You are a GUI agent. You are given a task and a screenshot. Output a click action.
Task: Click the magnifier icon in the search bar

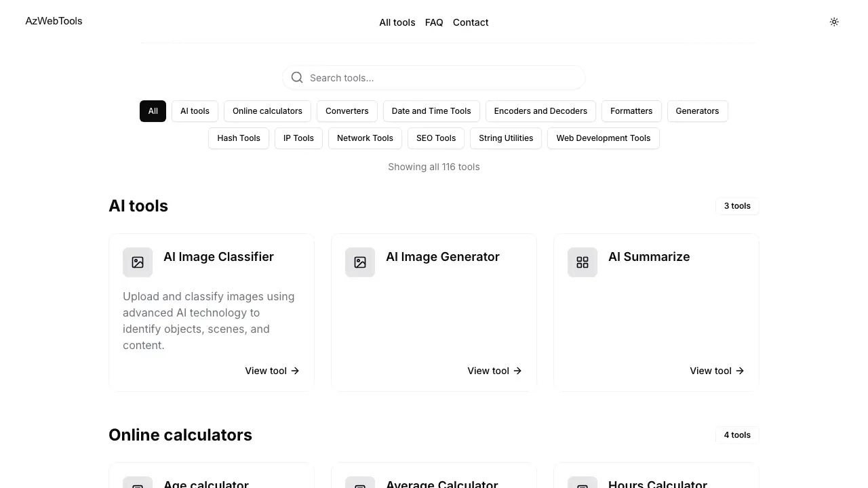297,77
